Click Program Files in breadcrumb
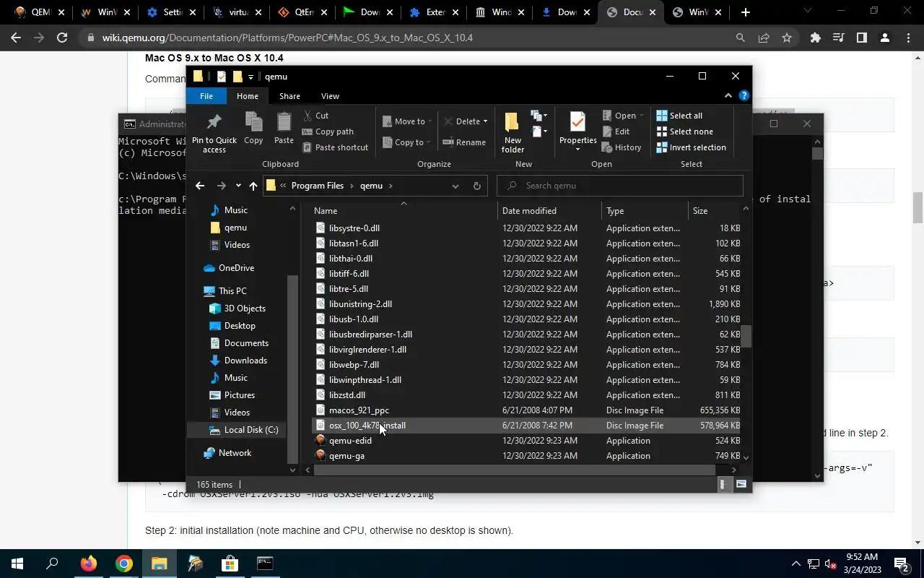This screenshot has height=578, width=924. pos(317,186)
